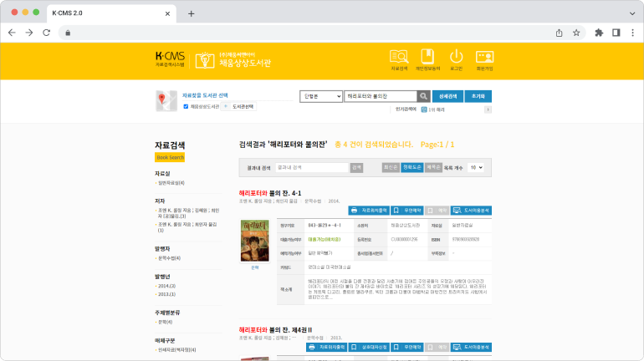Print location for 제4권 II book
644x361 pixels.
pyautogui.click(x=326, y=347)
